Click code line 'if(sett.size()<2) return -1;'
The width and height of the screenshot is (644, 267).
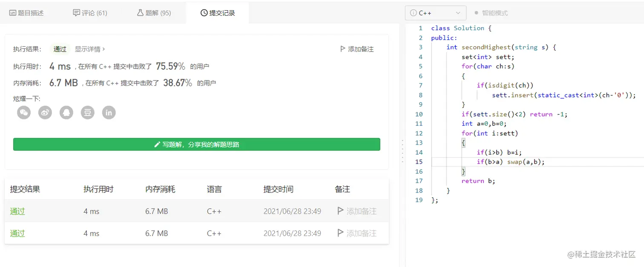pyautogui.click(x=515, y=114)
